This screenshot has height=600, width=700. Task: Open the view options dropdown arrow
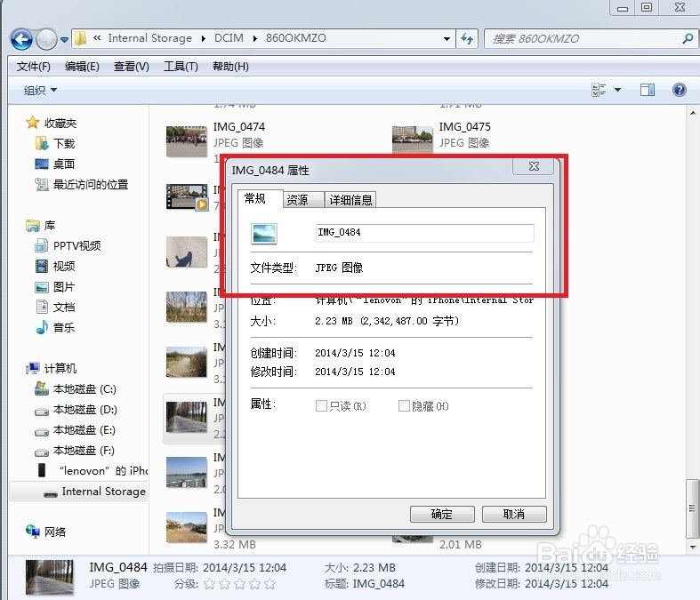617,90
